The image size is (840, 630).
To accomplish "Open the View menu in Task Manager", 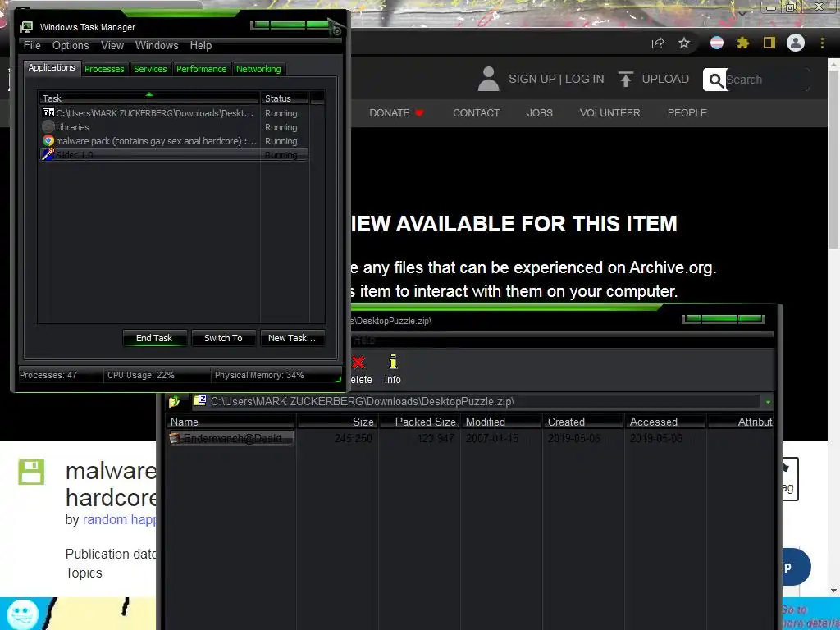I will tap(112, 46).
